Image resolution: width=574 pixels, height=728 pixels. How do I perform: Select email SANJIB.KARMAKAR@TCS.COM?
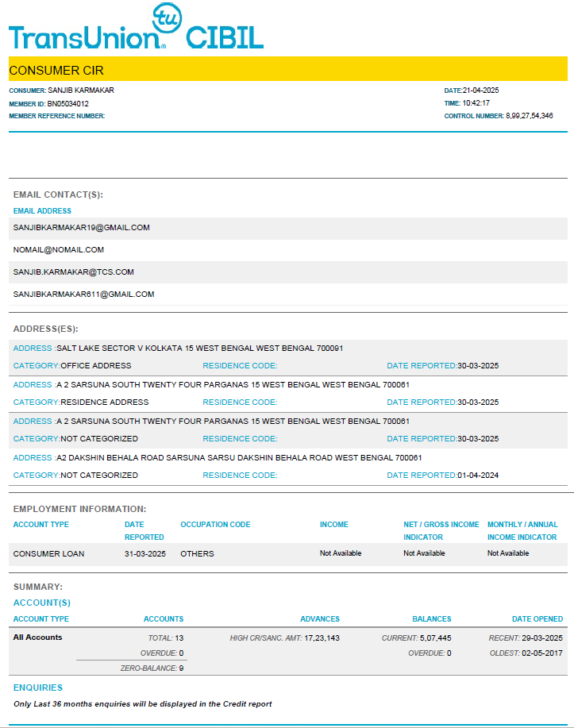(x=73, y=272)
